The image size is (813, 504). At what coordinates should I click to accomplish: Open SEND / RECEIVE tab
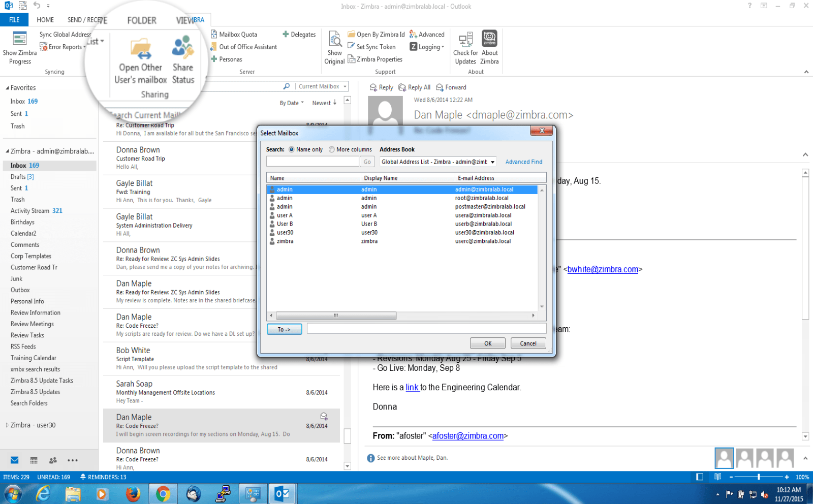[x=87, y=20]
